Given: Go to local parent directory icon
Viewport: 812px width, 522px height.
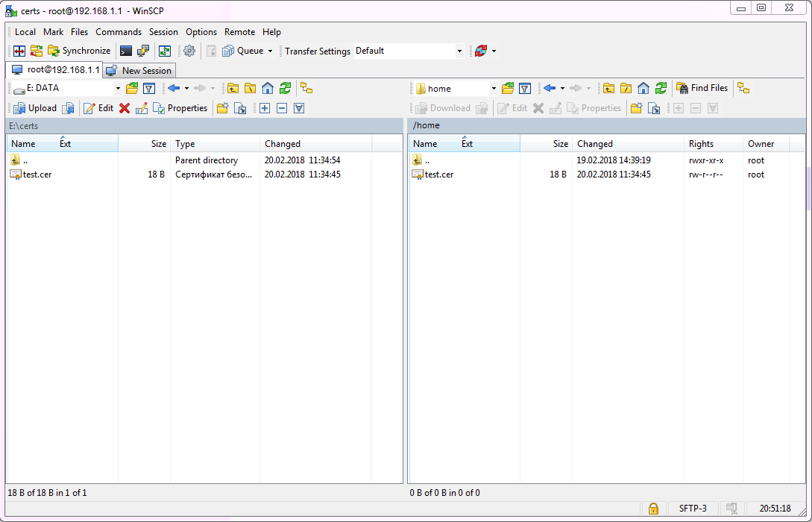Looking at the screenshot, I should pyautogui.click(x=233, y=89).
